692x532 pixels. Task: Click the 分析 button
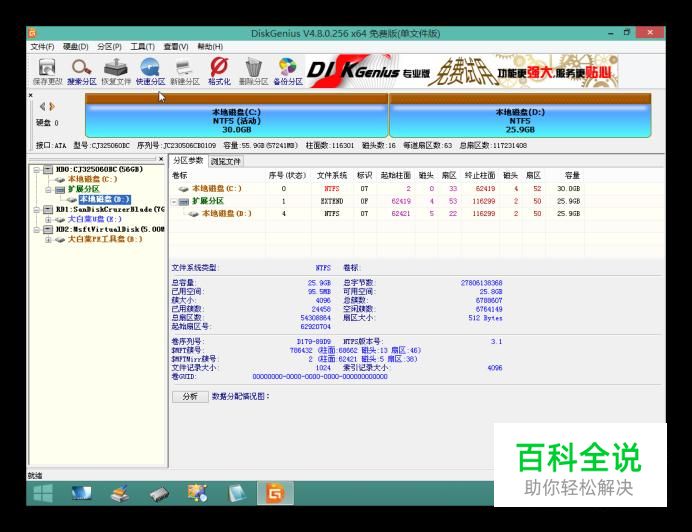click(x=190, y=396)
